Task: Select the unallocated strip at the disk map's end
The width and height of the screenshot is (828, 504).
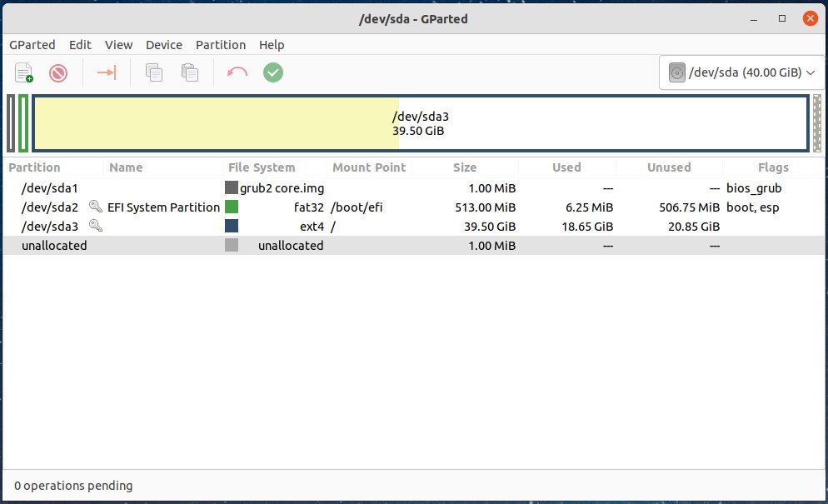Action: click(817, 123)
